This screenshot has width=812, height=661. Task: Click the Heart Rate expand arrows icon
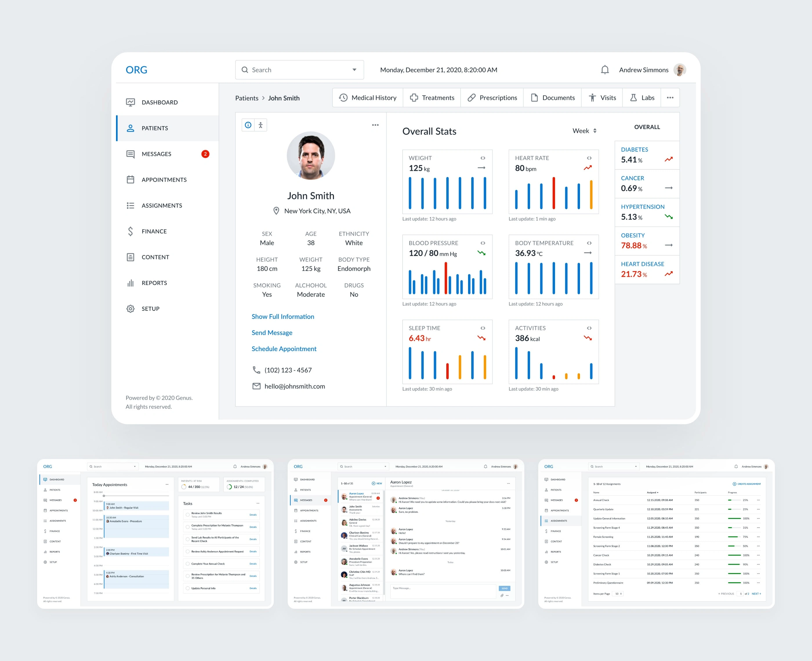(x=589, y=158)
